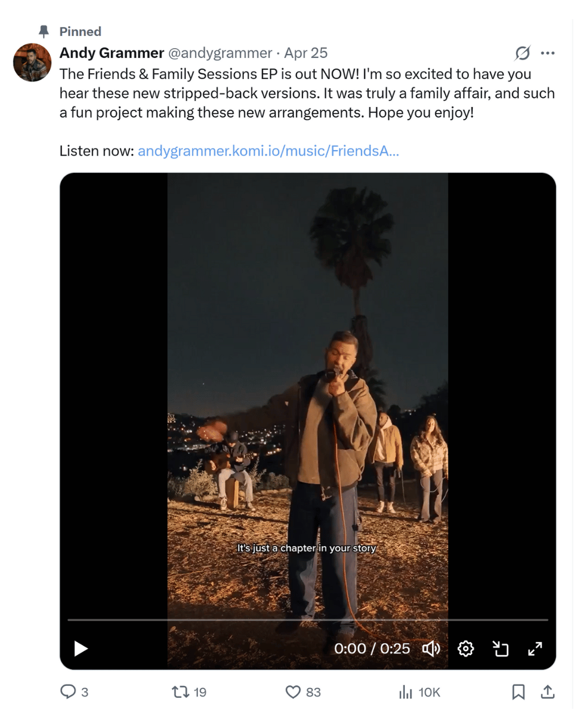Enter fullscreen mode for the video
582x728 pixels.
(x=534, y=648)
